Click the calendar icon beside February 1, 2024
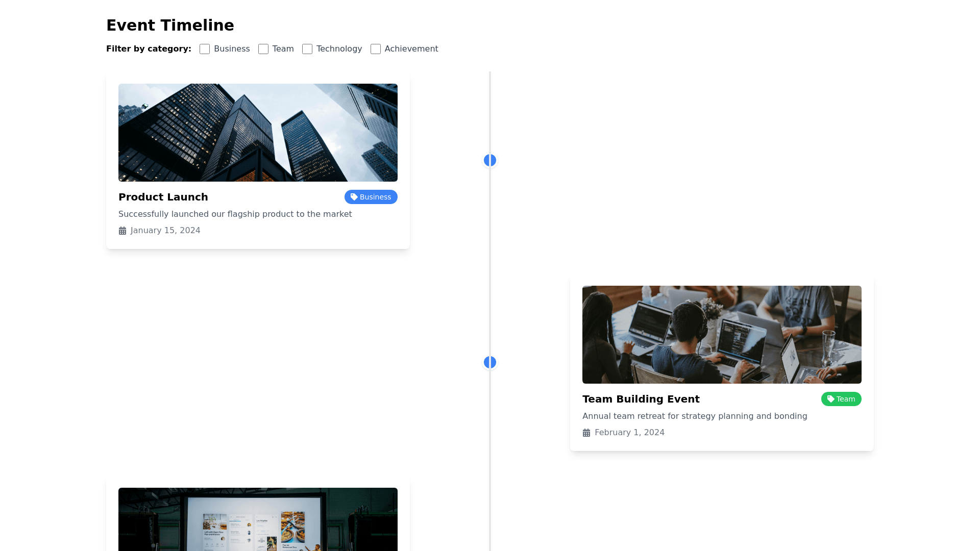Screen dimensions: 980x551 pyautogui.click(x=586, y=433)
